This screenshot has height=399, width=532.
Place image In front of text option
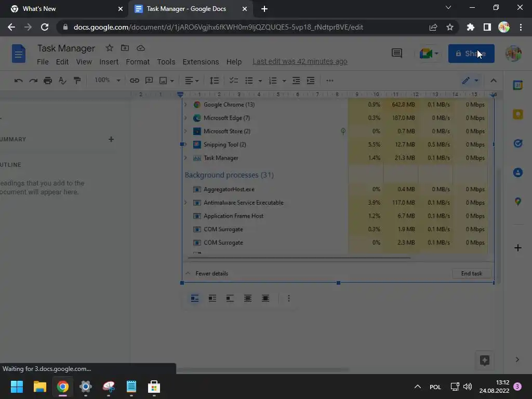[265, 298]
